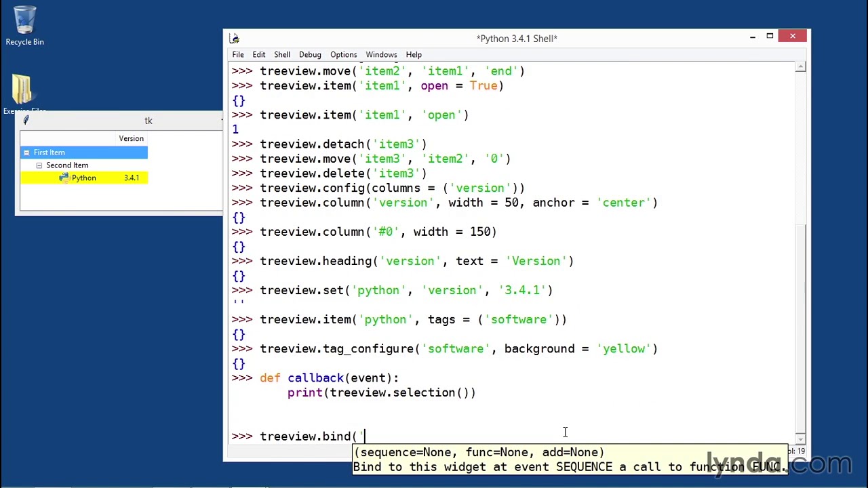Collapse the First Item tree node

pos(26,152)
